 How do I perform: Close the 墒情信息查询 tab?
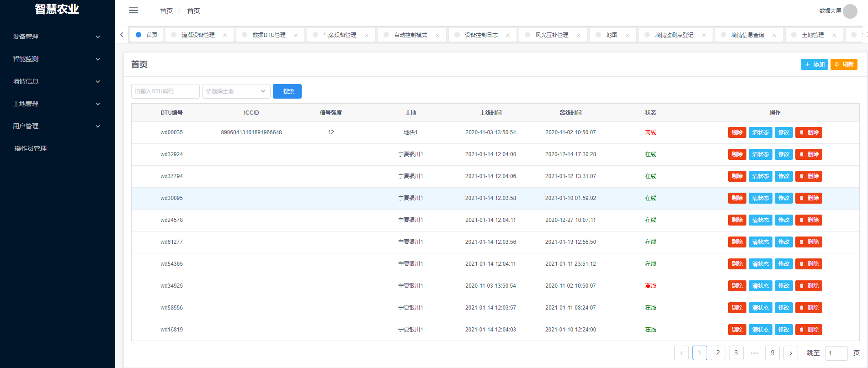[x=774, y=35]
